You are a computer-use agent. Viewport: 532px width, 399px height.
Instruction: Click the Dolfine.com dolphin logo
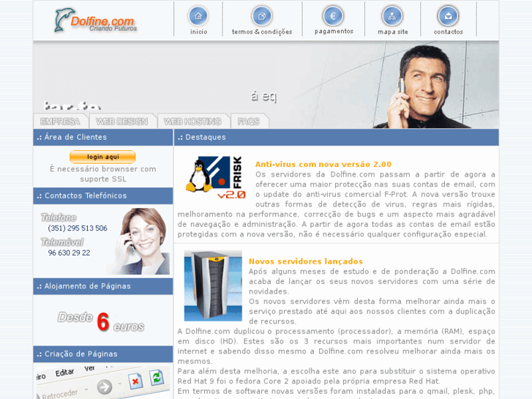pyautogui.click(x=95, y=20)
